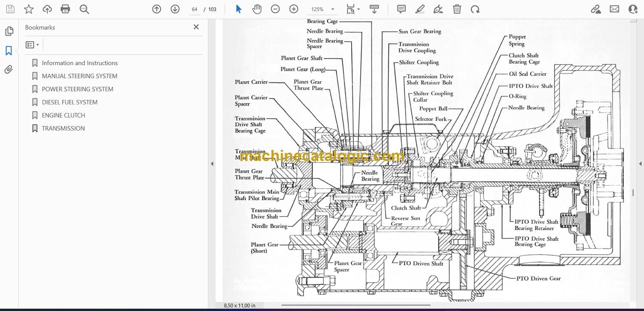Go to next page arrow

(x=175, y=9)
